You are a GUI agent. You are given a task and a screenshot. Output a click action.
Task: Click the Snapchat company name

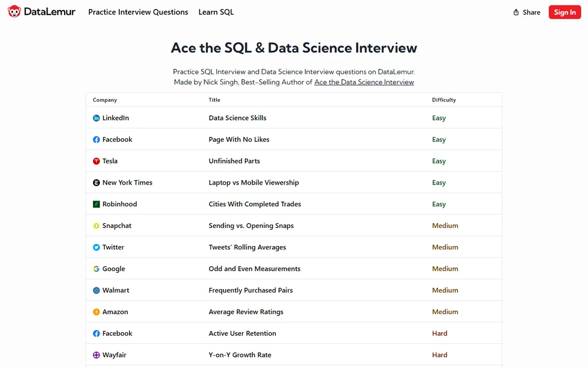[117, 226]
